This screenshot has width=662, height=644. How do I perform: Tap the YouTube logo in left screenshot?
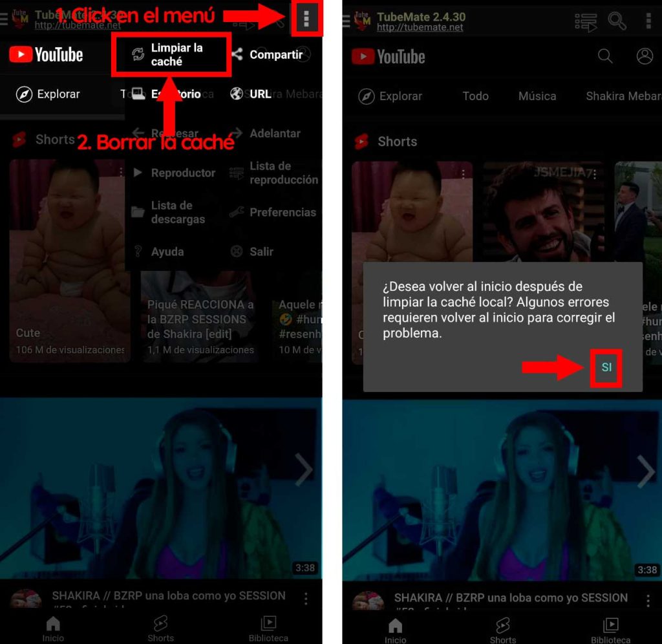click(46, 54)
